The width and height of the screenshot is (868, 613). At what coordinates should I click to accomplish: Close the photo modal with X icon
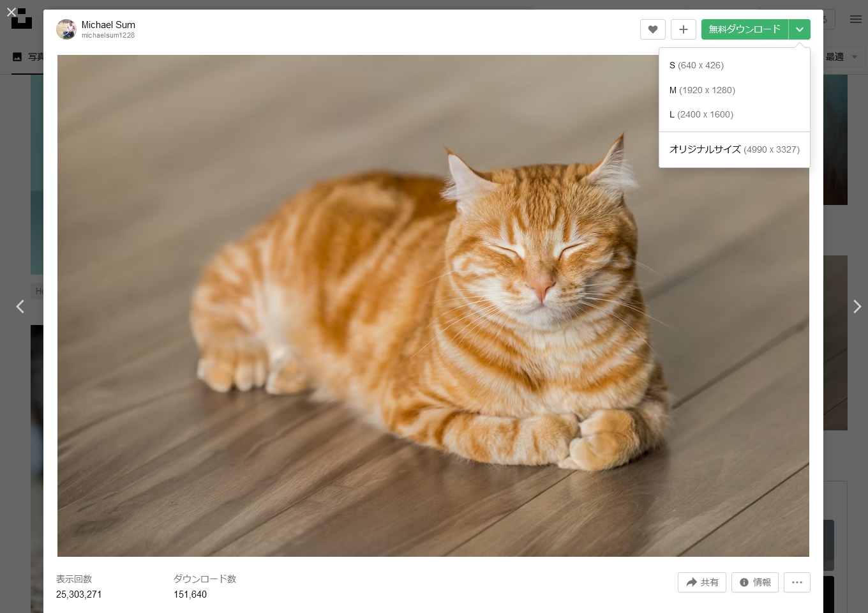(x=11, y=12)
